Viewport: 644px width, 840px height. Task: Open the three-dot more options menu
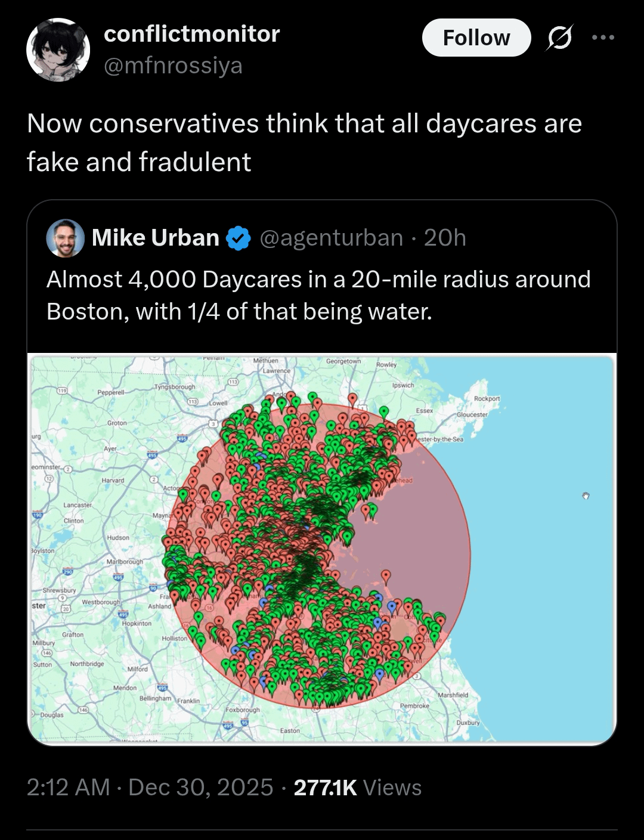click(x=603, y=38)
